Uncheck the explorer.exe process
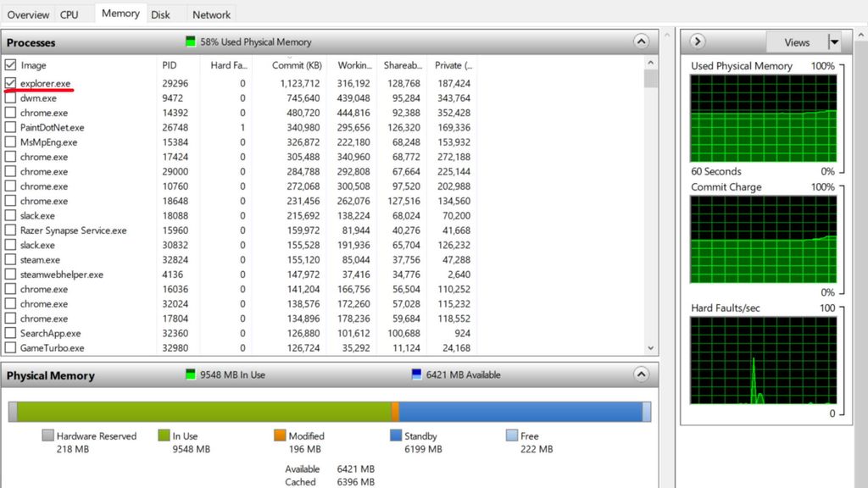 pos(12,83)
